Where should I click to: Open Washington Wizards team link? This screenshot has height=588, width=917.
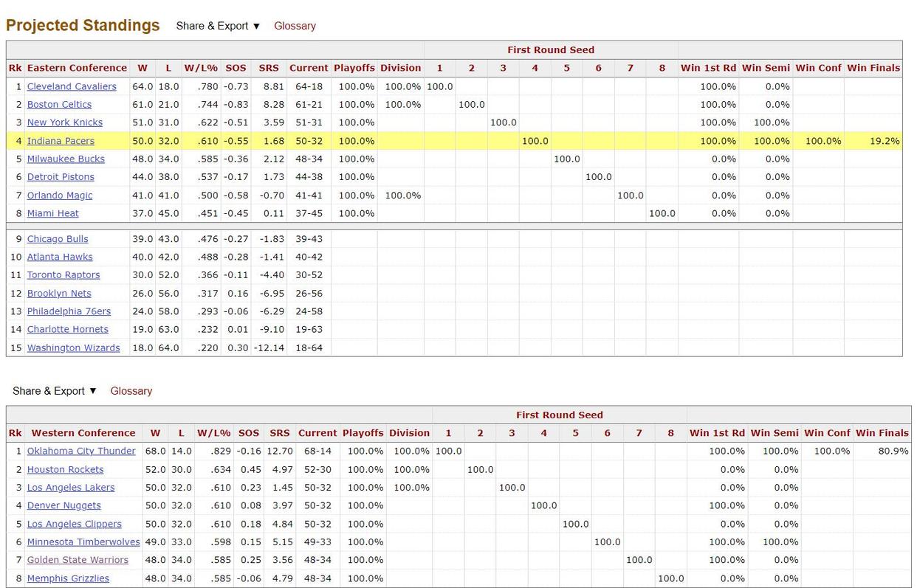tap(74, 347)
